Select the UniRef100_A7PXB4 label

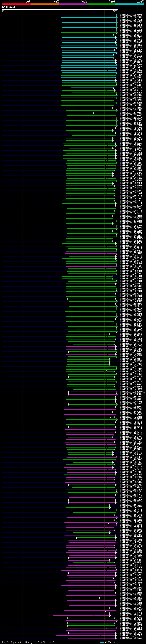click(131, 281)
